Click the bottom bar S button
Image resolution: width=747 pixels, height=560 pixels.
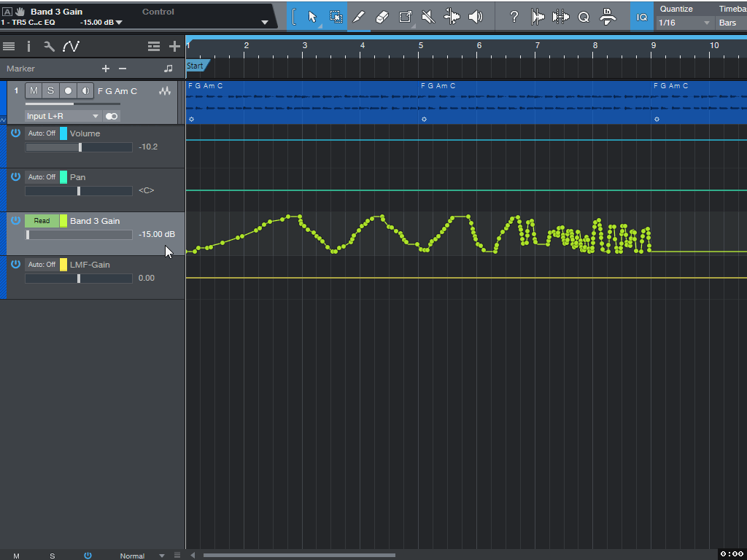[53, 556]
